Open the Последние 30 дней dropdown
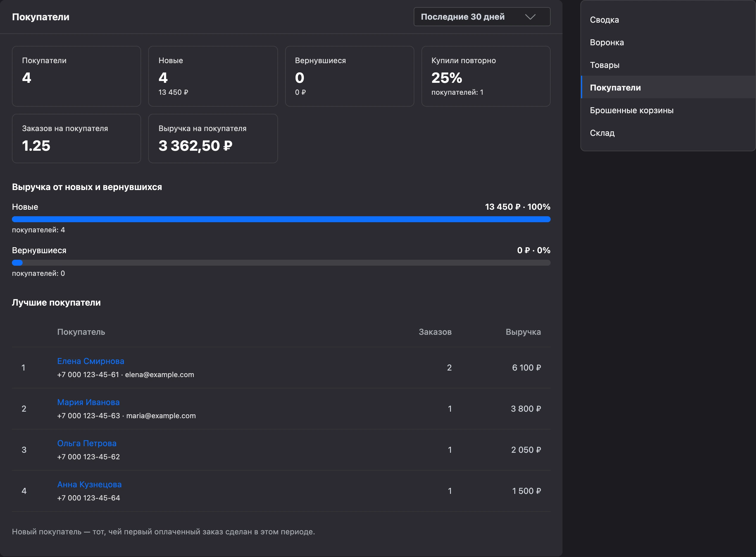The width and height of the screenshot is (756, 557). (482, 17)
